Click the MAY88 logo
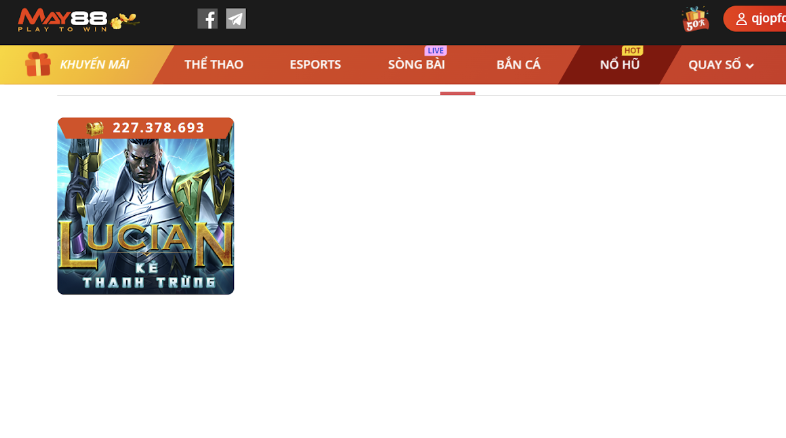This screenshot has width=786, height=438. 76,19
